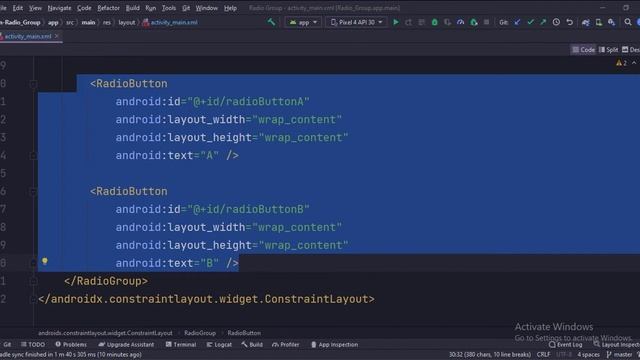The height and width of the screenshot is (360, 640).
Task: Click the 30:32 cursor position status entry
Action: tap(490, 354)
